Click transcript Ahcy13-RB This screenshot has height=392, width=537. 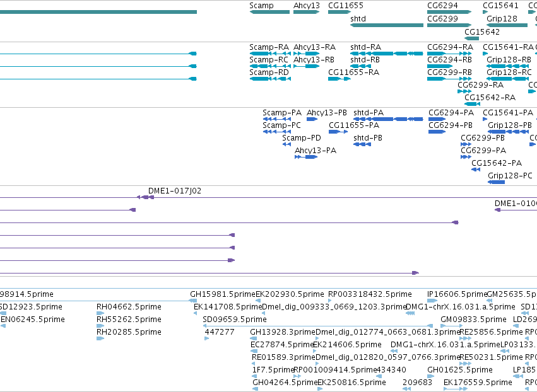tap(307, 66)
